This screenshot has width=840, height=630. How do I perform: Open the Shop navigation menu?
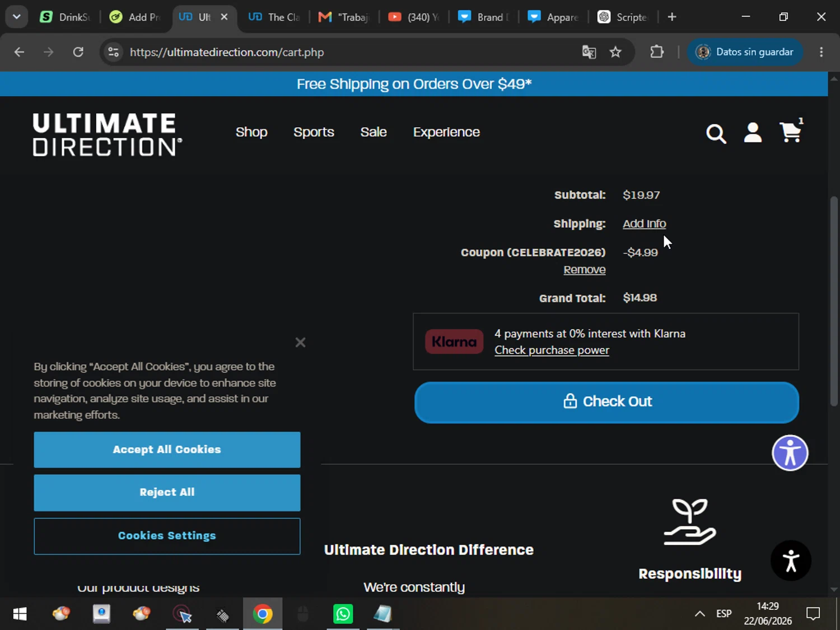tap(251, 132)
